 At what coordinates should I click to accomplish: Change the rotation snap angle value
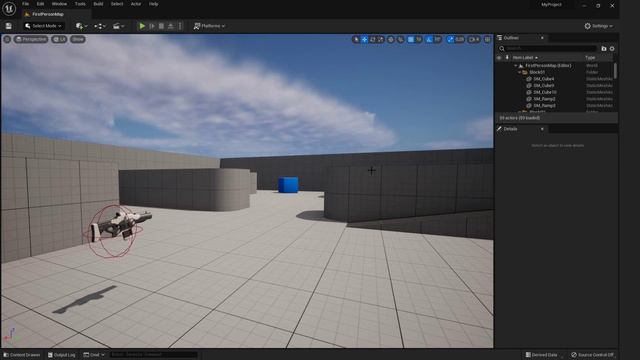pos(438,39)
